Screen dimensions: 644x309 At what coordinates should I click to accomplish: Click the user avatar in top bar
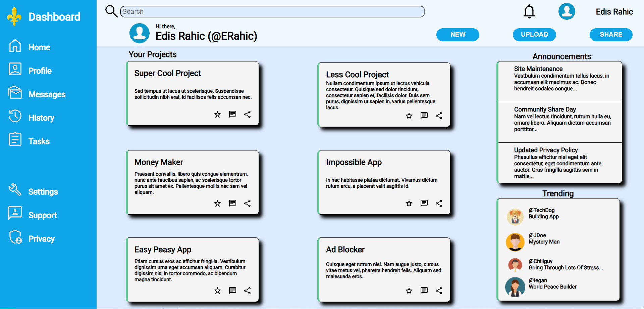[x=567, y=12]
